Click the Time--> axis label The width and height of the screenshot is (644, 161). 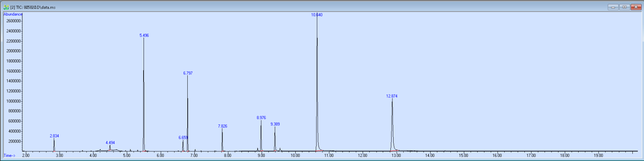click(9, 156)
